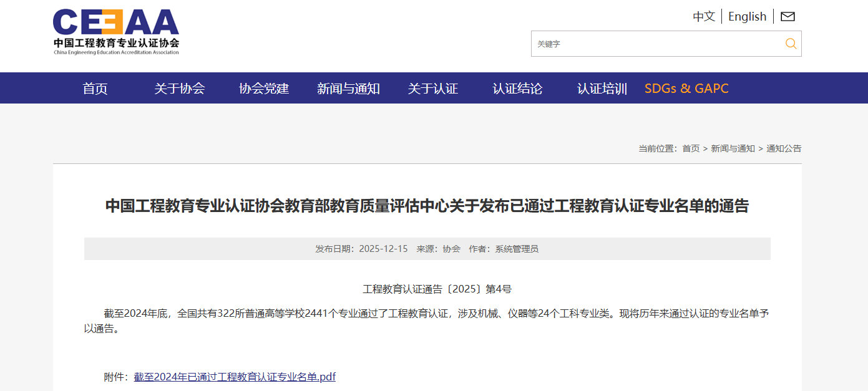Click the orange search magnifier icon
The image size is (868, 391).
click(791, 44)
